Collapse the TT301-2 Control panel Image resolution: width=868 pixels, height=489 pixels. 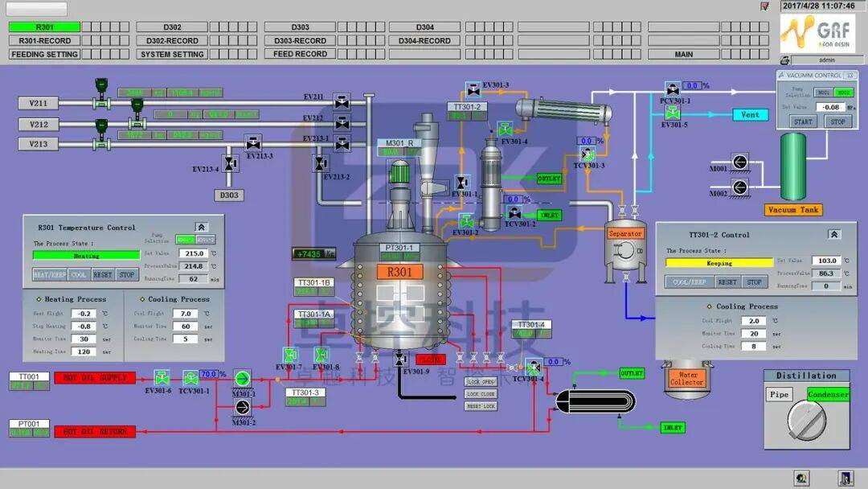click(834, 235)
